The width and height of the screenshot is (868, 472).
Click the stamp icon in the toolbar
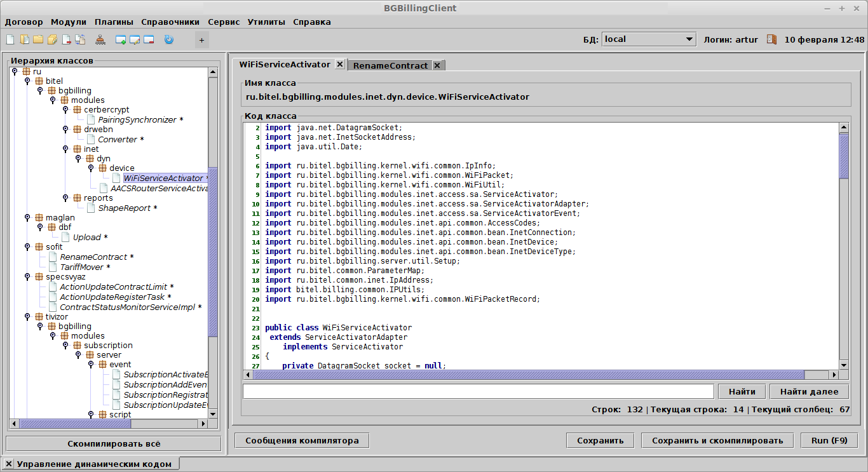coord(101,39)
